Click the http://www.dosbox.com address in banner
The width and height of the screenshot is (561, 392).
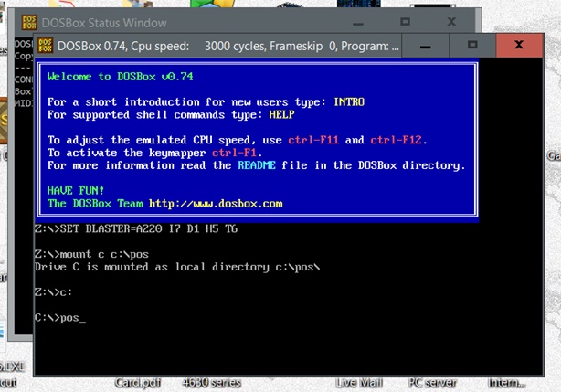click(x=216, y=204)
